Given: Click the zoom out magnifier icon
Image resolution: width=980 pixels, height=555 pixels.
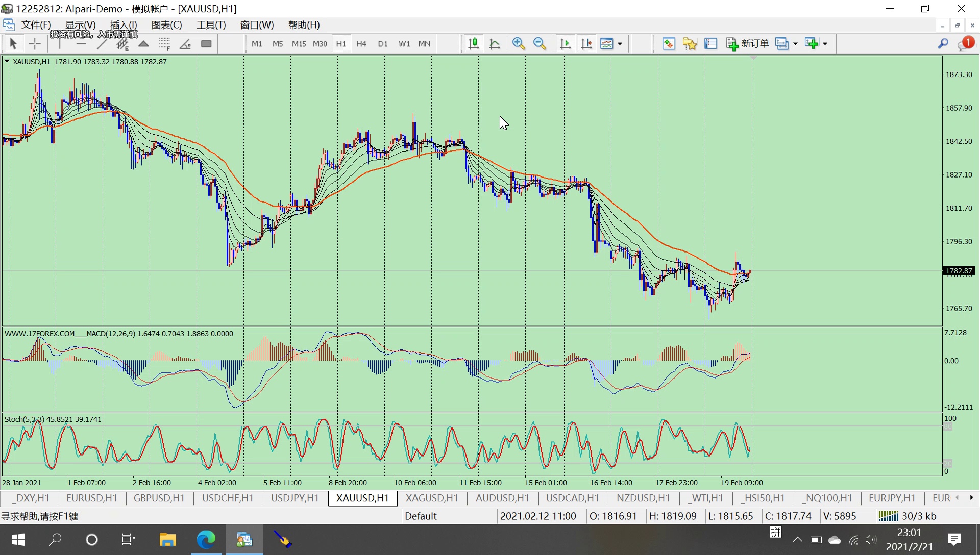Looking at the screenshot, I should tap(540, 44).
